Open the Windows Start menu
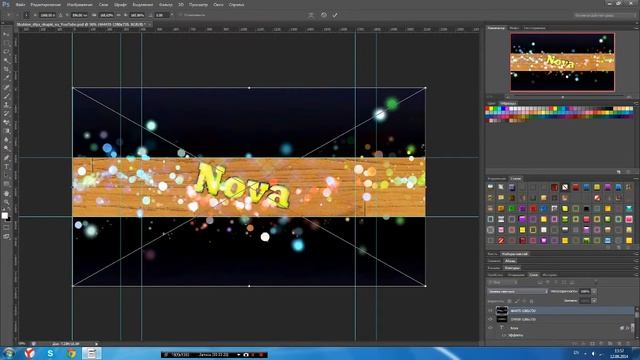Image resolution: width=640 pixels, height=360 pixels. pos(9,353)
